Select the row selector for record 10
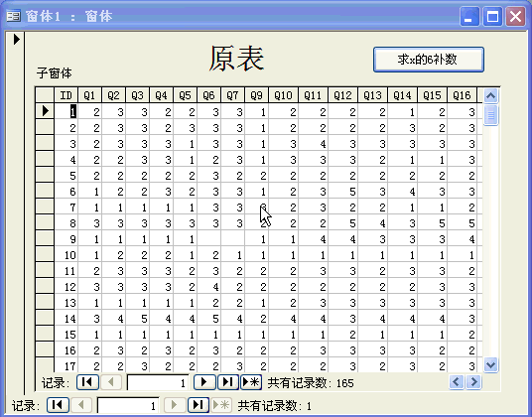 click(x=45, y=255)
